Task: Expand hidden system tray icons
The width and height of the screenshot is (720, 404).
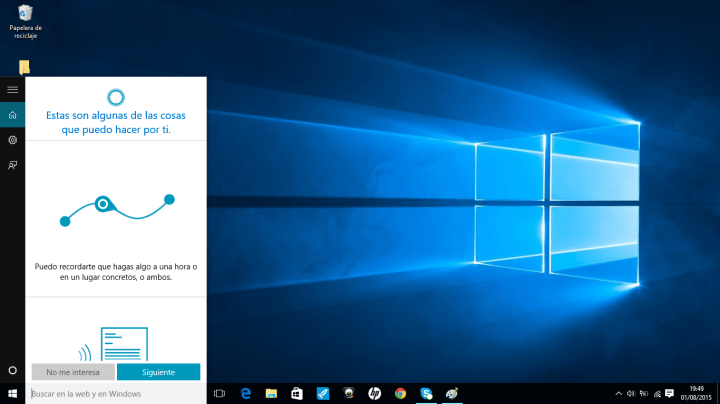Action: (617, 394)
